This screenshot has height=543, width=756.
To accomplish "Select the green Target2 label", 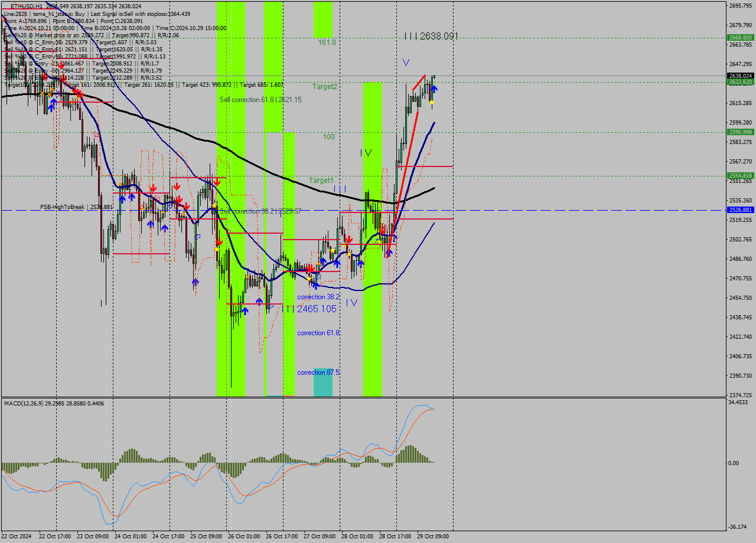I will (x=325, y=86).
